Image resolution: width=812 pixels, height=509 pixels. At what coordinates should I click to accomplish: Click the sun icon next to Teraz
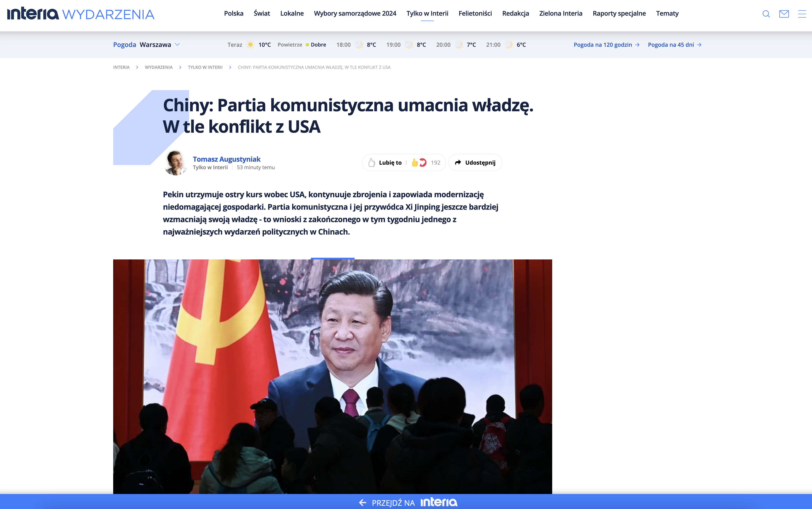tap(250, 45)
